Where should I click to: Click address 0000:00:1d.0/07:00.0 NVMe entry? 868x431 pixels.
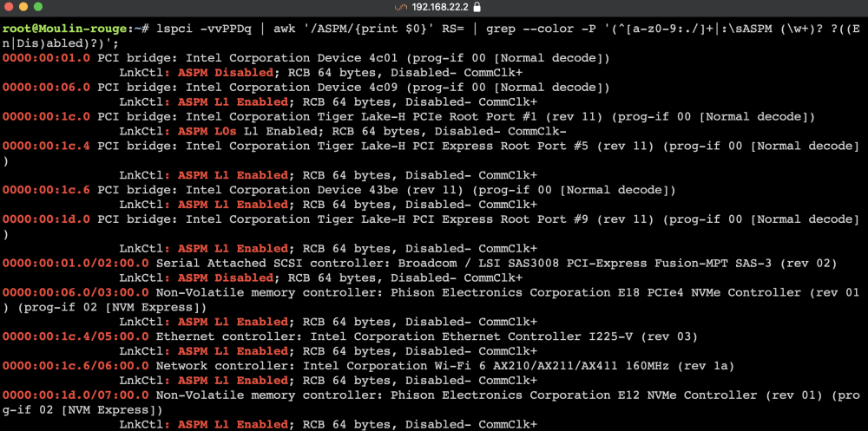[x=76, y=395]
